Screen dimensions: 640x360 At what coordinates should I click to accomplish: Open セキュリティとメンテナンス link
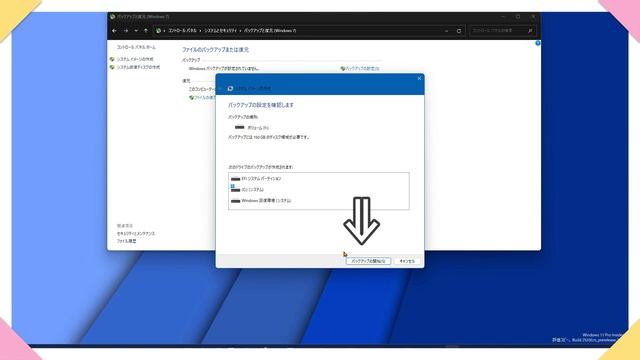[x=136, y=233]
